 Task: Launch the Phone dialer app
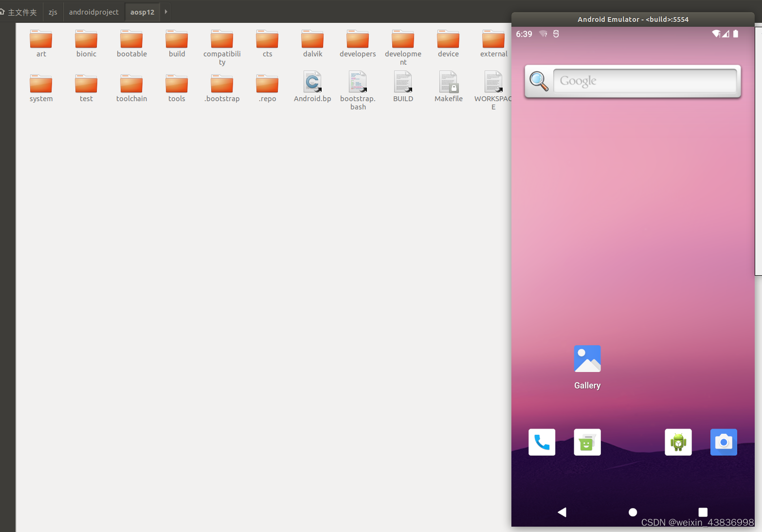click(542, 442)
